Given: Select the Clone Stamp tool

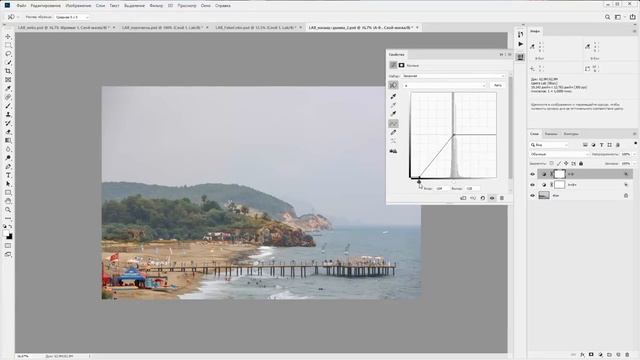Looking at the screenshot, I should click(x=8, y=115).
